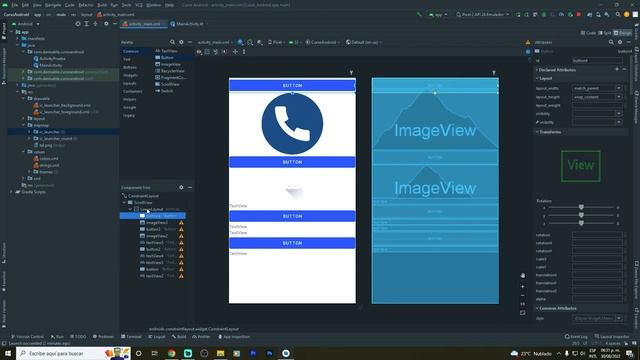Collapse the Declared Attributes section

click(537, 70)
